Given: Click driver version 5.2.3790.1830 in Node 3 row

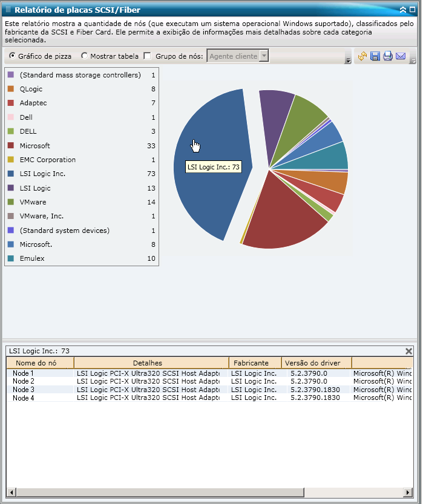Looking at the screenshot, I should (x=315, y=390).
